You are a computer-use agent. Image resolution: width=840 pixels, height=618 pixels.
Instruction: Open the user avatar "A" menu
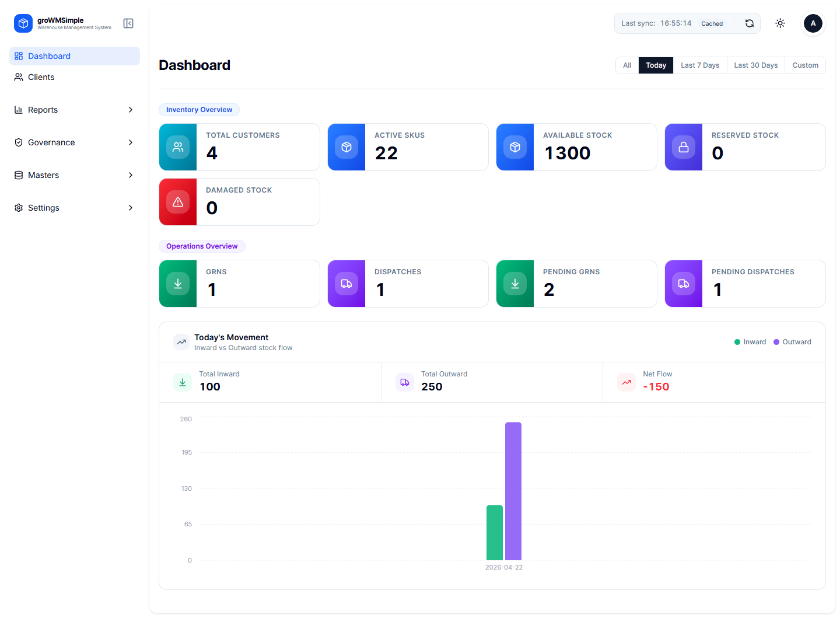(813, 23)
